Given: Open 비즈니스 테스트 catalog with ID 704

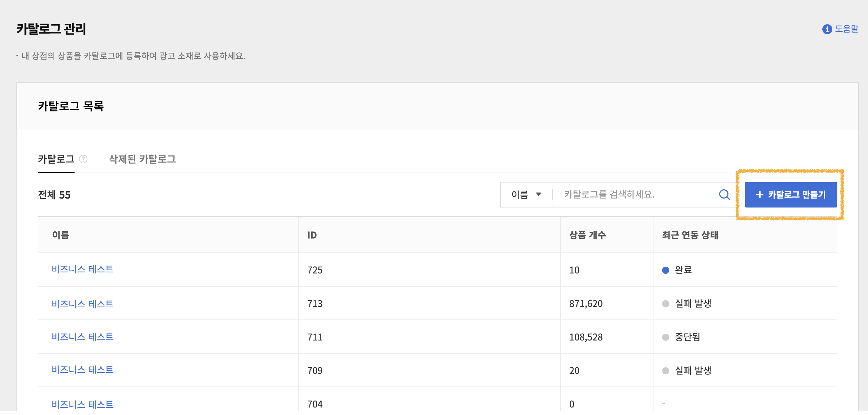Looking at the screenshot, I should [82, 404].
